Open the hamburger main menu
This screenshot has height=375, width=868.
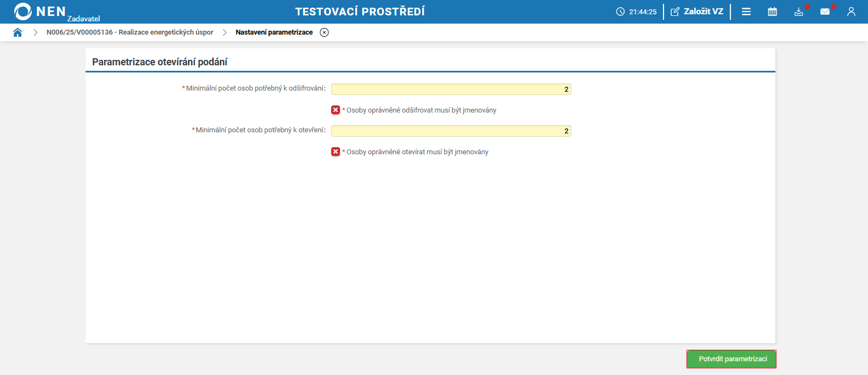(746, 12)
